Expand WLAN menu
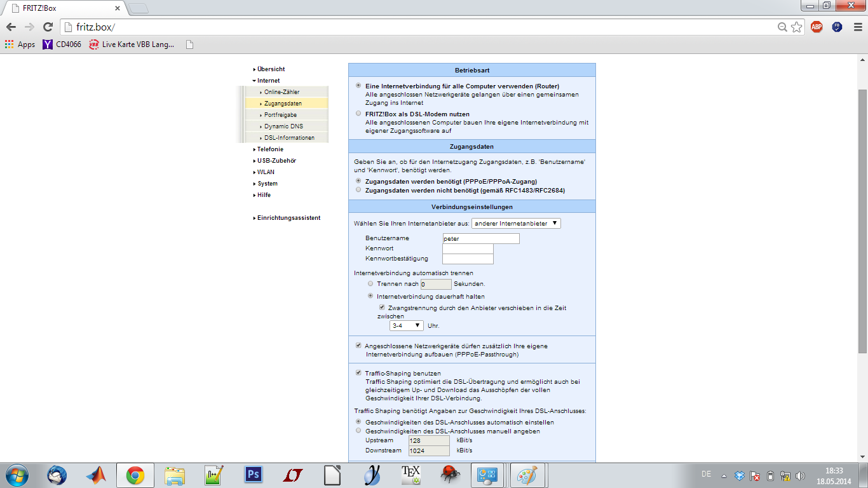868x488 pixels. [x=266, y=172]
